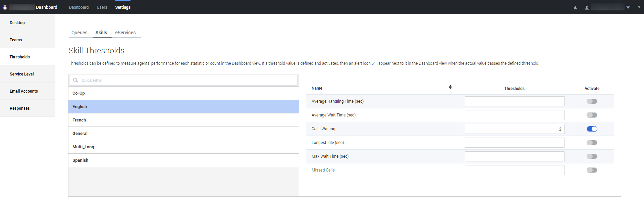
Task: Go to Users in the top navigation
Action: coord(102,7)
